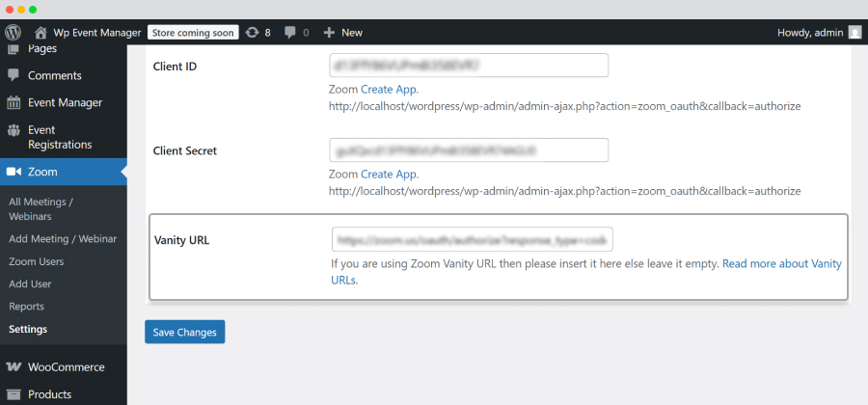The image size is (868, 405).
Task: Click the plus icon beside New
Action: click(x=330, y=33)
